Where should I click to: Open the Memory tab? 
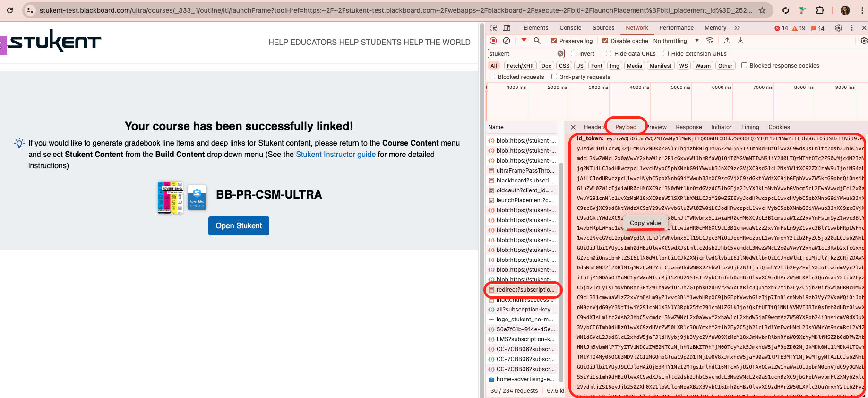pos(715,28)
